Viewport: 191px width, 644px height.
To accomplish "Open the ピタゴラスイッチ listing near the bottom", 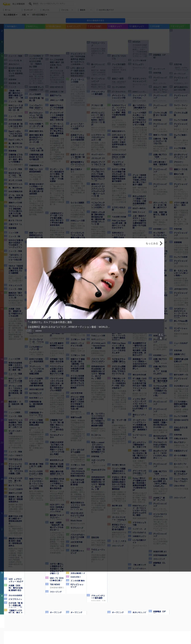I will click(15, 599).
